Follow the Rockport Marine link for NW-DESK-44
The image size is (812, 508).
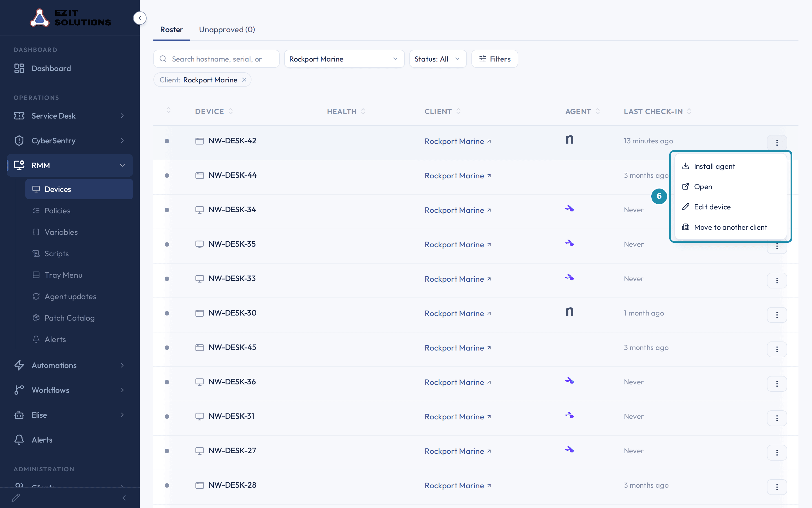458,176
